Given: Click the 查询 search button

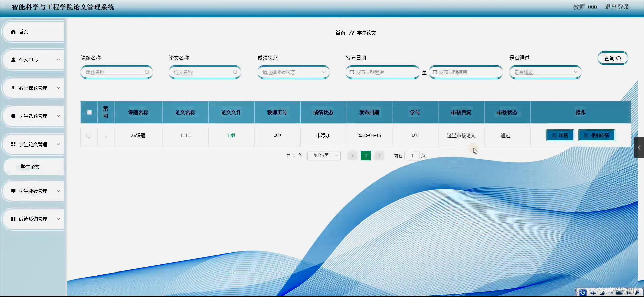Looking at the screenshot, I should click(x=612, y=58).
